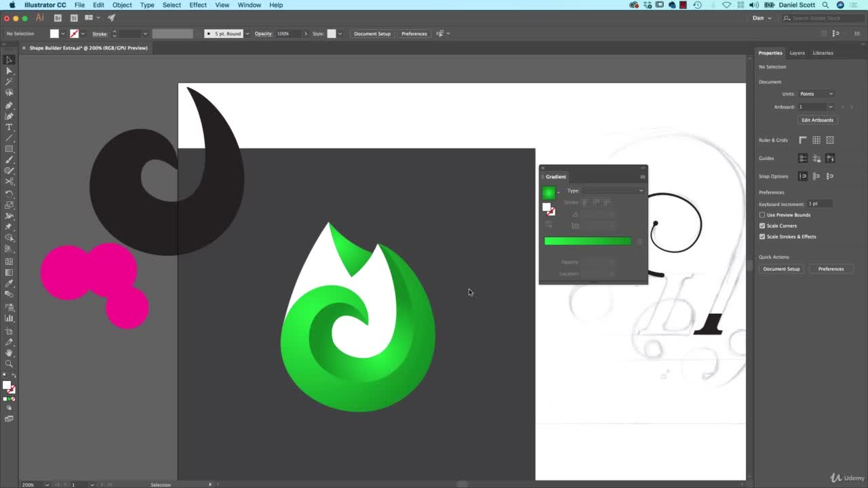
Task: Switch to the Layers tab
Action: coord(797,53)
